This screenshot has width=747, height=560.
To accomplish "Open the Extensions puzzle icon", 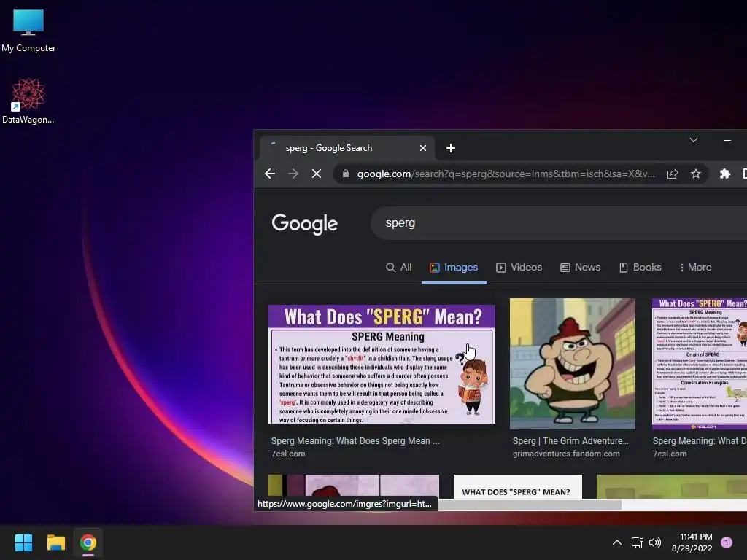I will [x=724, y=174].
